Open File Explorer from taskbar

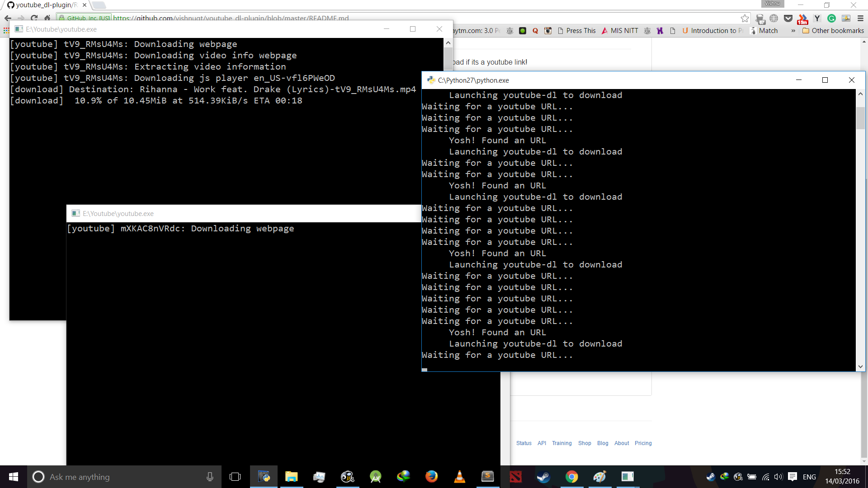[292, 477]
